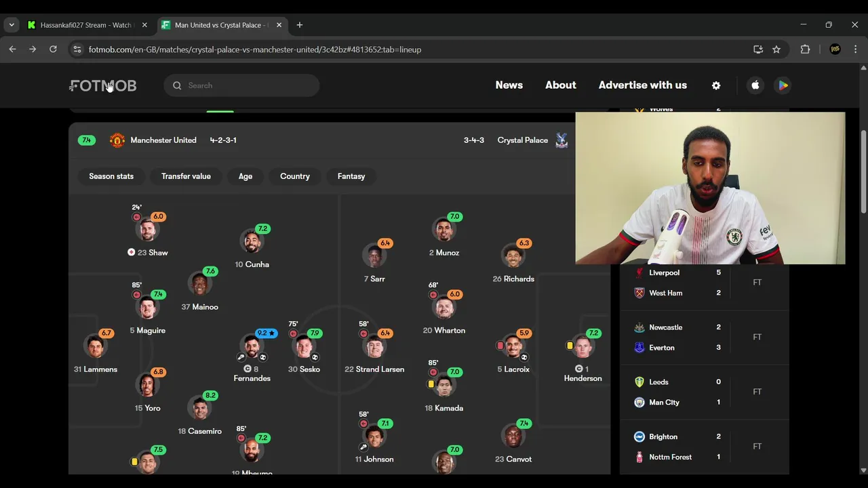
Task: Close the Hassankafi027 Stream tab
Action: (144, 25)
